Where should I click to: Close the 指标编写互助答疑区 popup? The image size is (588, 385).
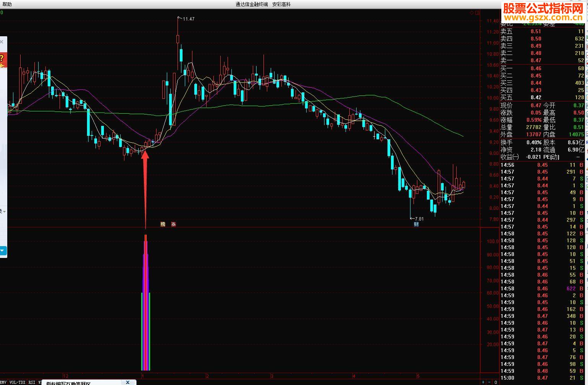[128, 382]
